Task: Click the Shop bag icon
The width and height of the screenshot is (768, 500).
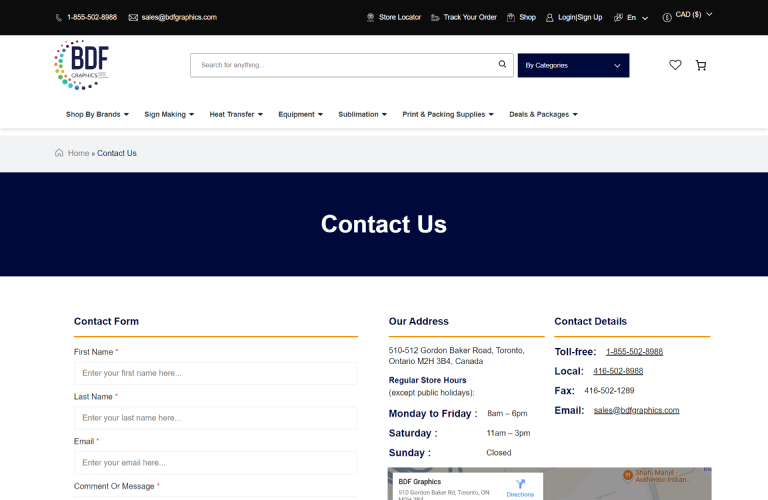Action: 511,18
